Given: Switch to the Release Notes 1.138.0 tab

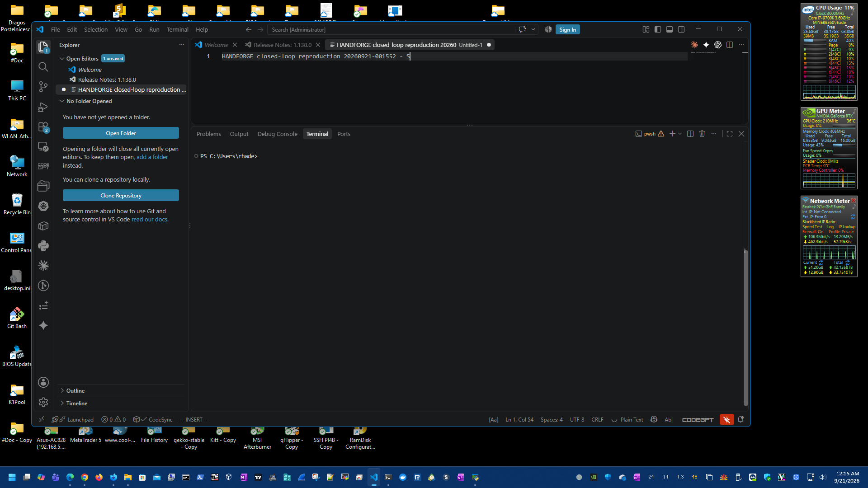Looking at the screenshot, I should coord(283,45).
